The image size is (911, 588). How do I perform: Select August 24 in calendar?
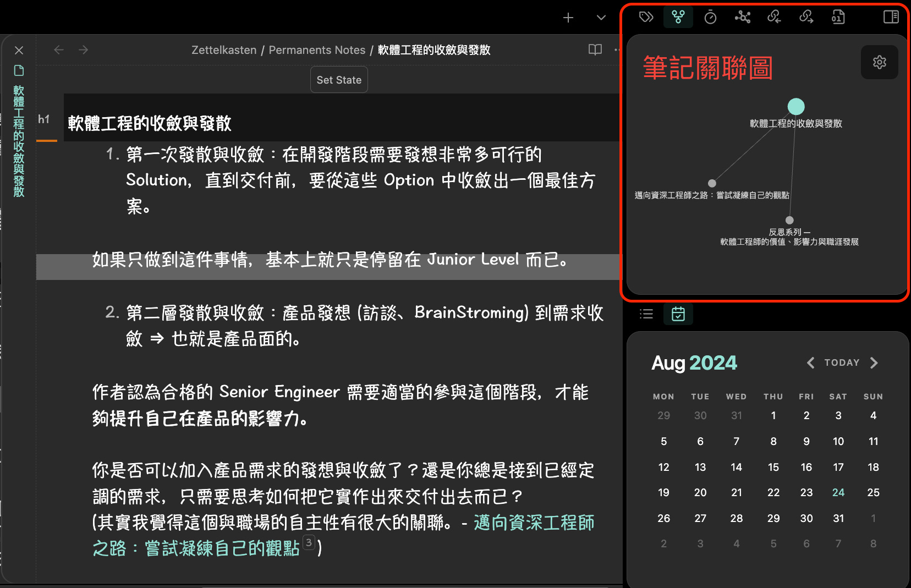coord(838,492)
